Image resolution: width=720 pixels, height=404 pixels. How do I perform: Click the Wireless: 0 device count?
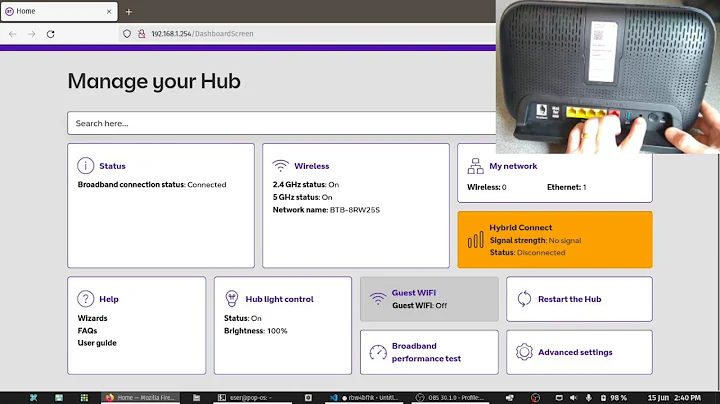point(487,187)
